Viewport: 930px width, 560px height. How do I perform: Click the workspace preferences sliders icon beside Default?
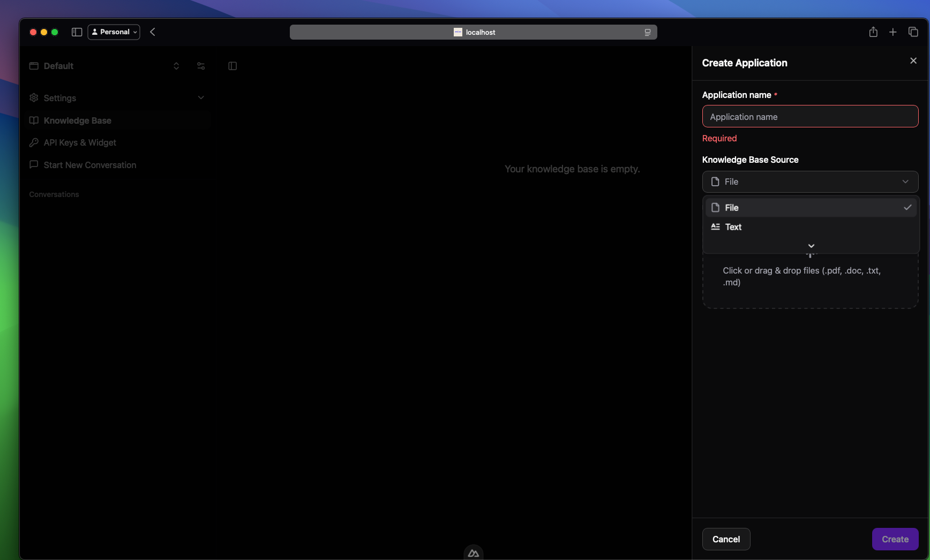pos(201,66)
